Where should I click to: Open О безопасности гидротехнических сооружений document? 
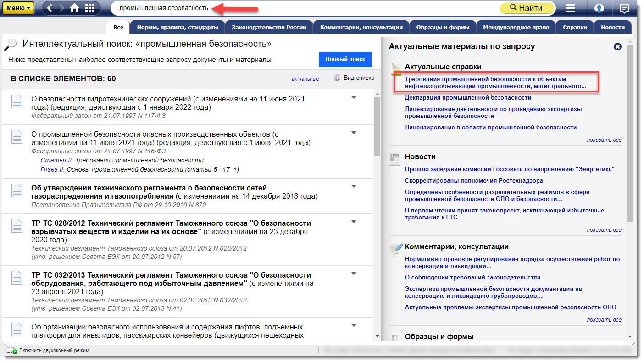[168, 103]
